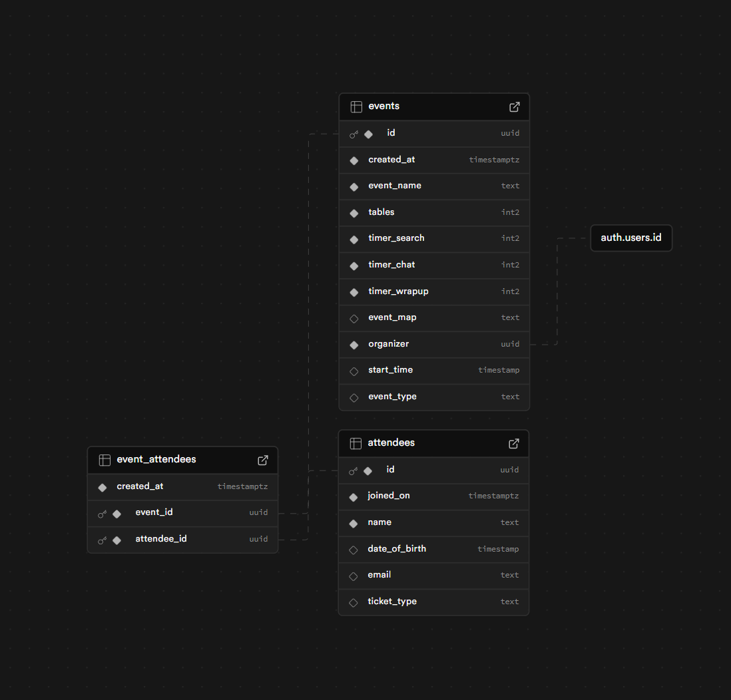Click the timestamp type on start_time row

[499, 370]
